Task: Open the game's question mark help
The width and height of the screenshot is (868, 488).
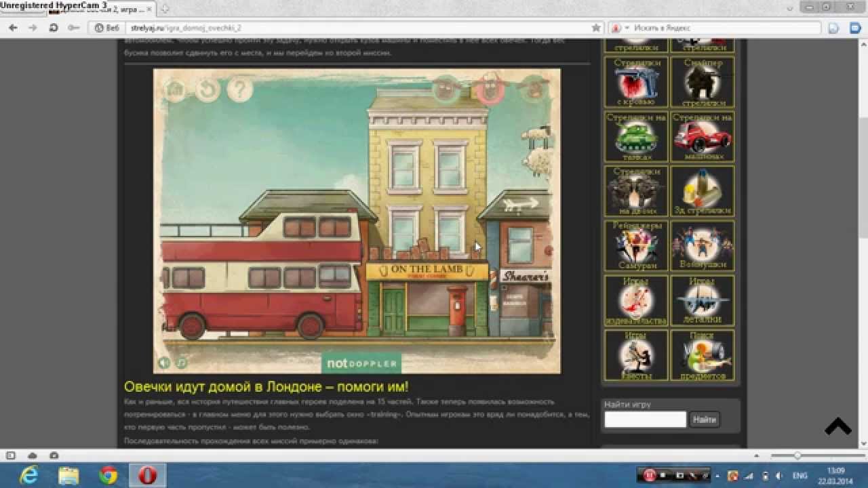Action: tap(240, 89)
